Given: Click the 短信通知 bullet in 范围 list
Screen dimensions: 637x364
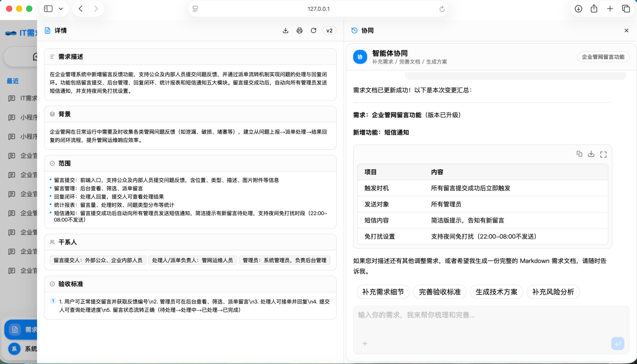Looking at the screenshot, I should [x=190, y=216].
